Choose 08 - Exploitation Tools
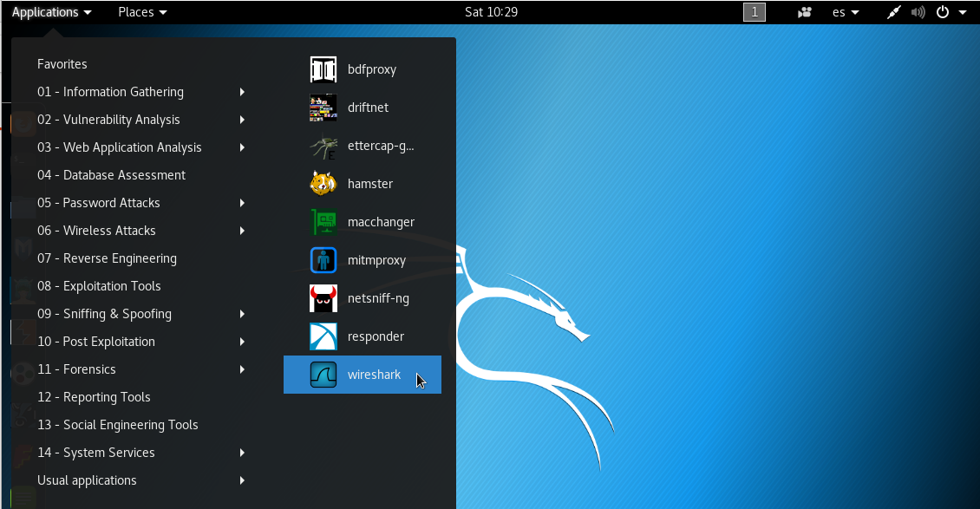The width and height of the screenshot is (980, 509). click(x=99, y=286)
